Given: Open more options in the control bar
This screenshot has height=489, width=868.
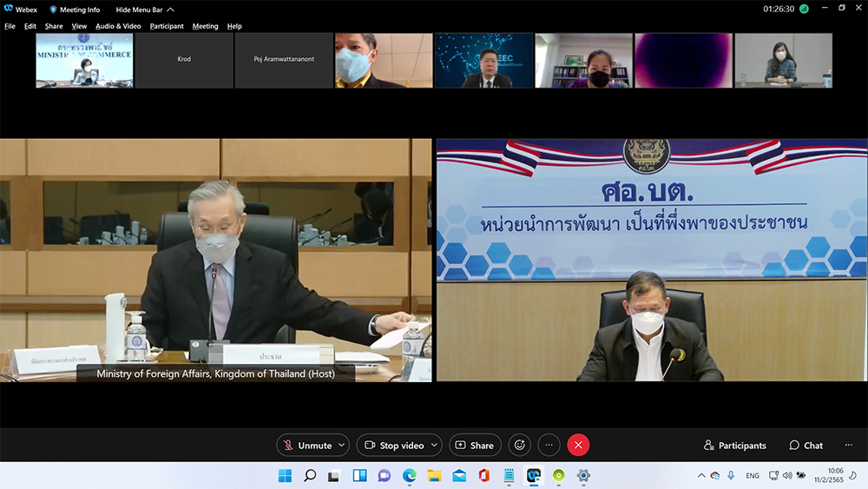Looking at the screenshot, I should (549, 446).
